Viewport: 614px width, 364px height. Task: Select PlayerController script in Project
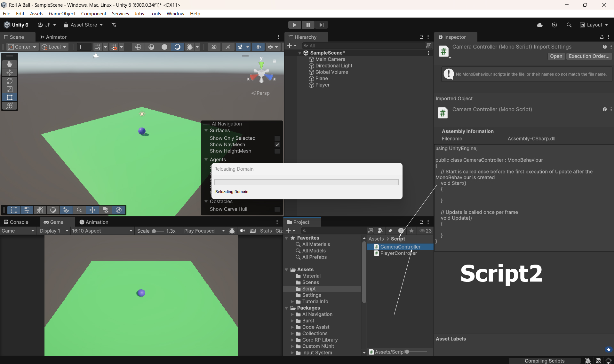click(x=398, y=253)
